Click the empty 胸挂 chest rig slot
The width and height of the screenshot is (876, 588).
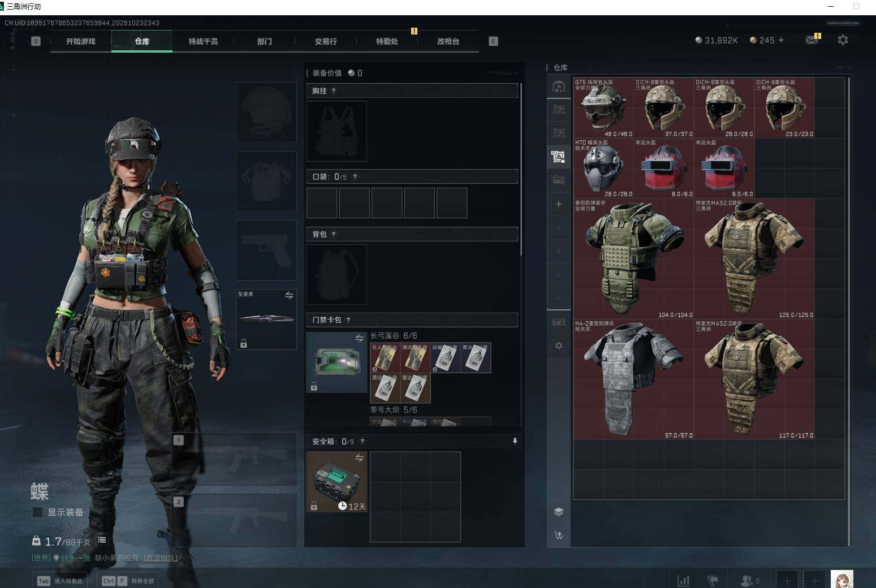pos(336,131)
